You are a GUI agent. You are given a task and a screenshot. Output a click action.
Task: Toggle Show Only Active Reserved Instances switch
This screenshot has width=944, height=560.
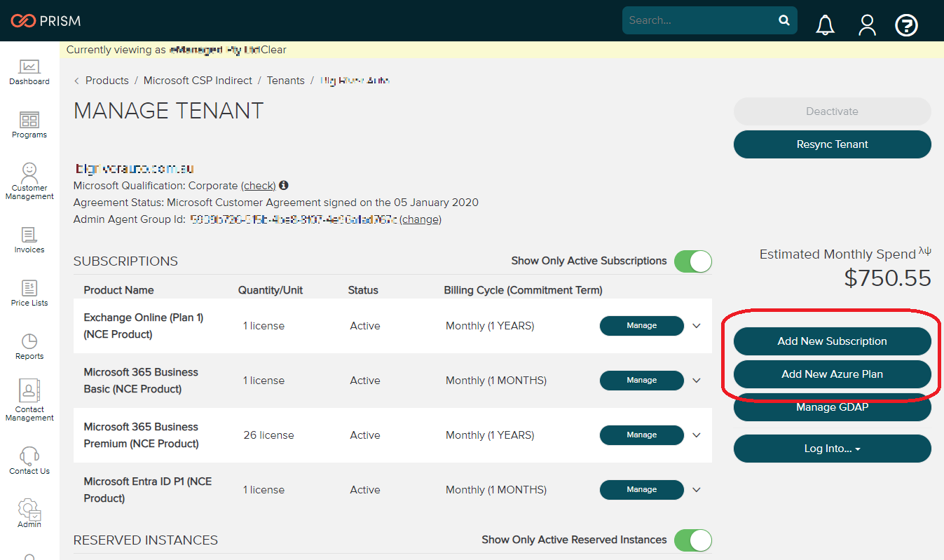(x=692, y=540)
